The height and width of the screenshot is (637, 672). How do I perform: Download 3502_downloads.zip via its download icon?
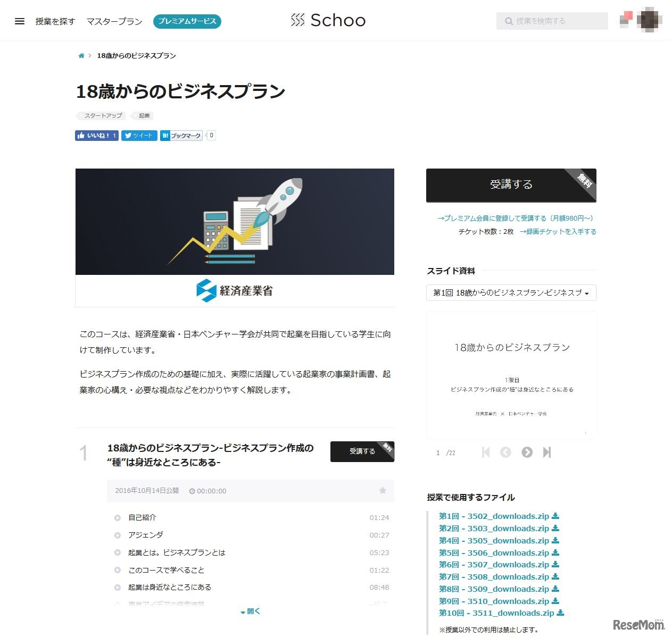coord(555,516)
